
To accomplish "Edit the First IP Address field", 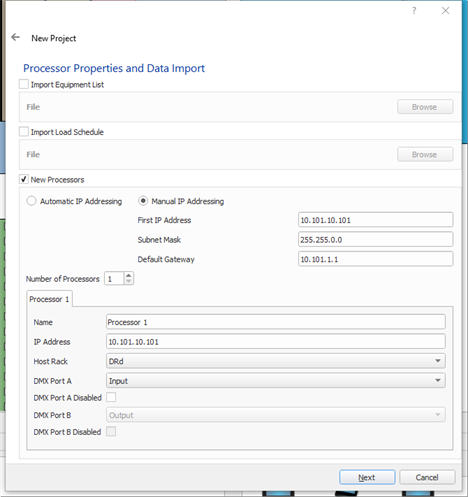I will tap(376, 220).
